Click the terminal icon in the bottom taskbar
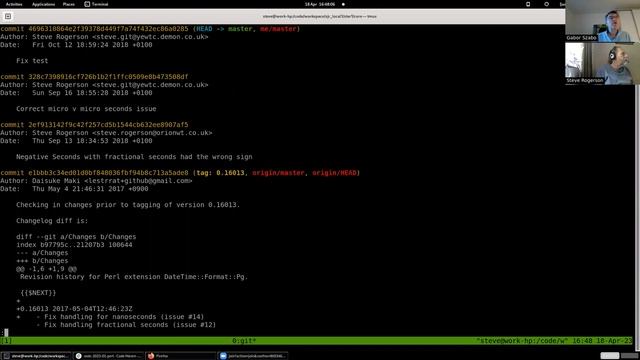Viewport: 640px width, 360px height. (6, 356)
